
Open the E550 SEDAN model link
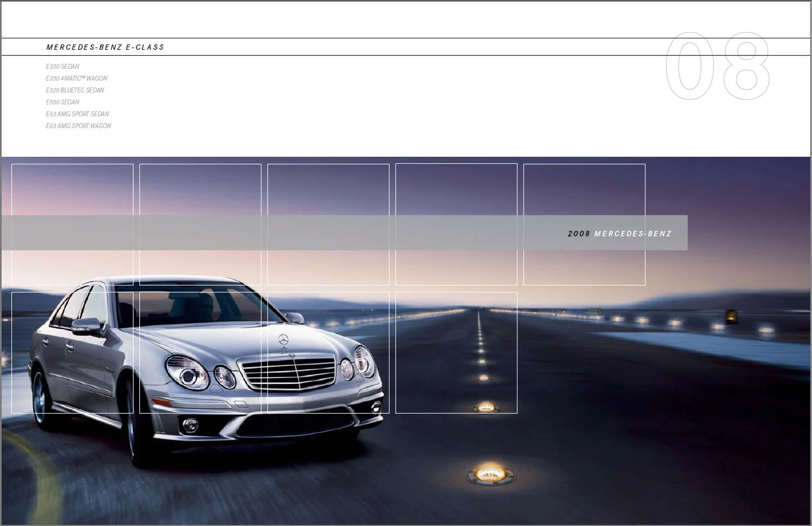(62, 102)
